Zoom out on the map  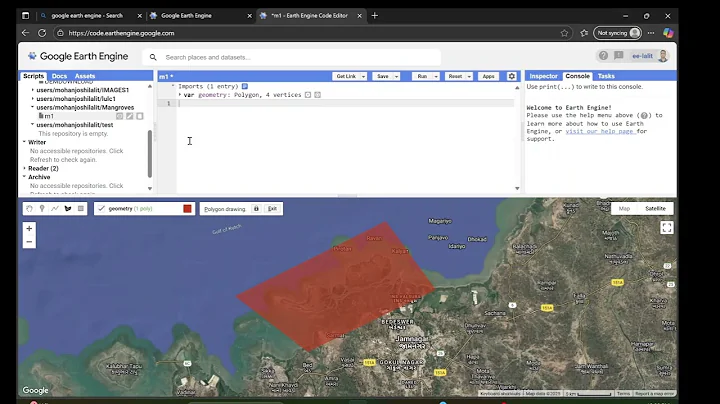(x=29, y=241)
